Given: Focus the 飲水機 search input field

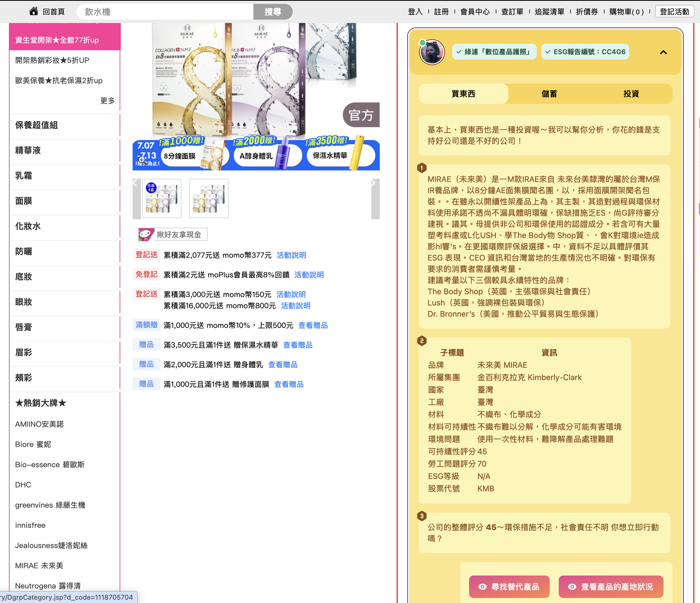Looking at the screenshot, I should (165, 12).
